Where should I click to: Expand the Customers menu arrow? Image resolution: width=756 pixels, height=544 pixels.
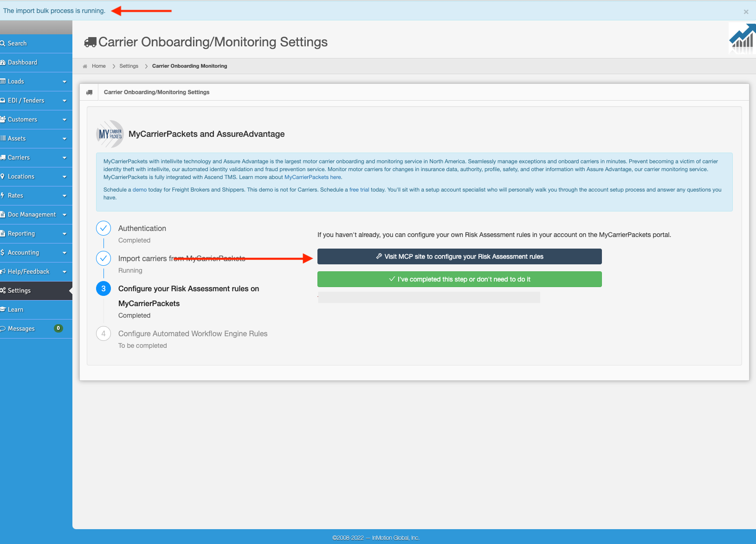tap(65, 120)
